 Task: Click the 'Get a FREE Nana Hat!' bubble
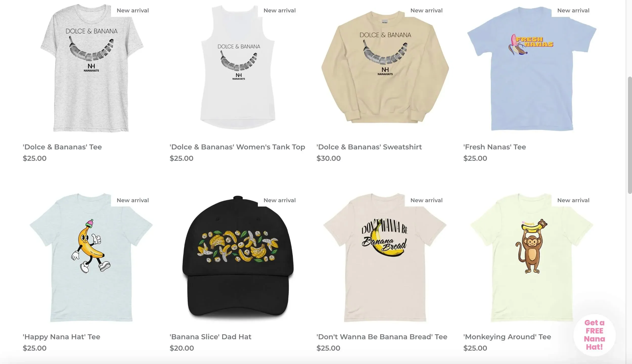(594, 335)
